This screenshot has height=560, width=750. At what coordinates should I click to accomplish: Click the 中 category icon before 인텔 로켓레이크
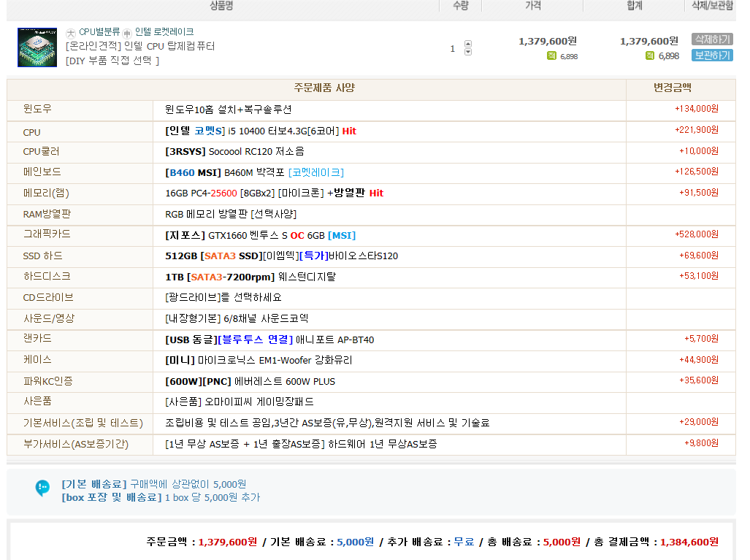point(127,33)
